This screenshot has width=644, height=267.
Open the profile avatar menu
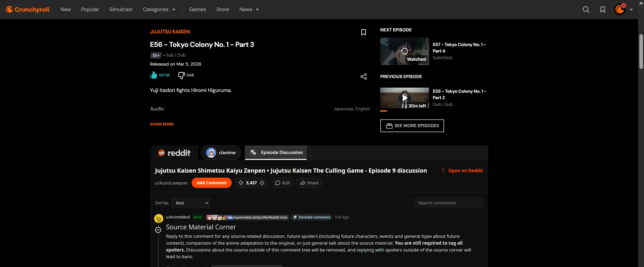click(x=620, y=9)
